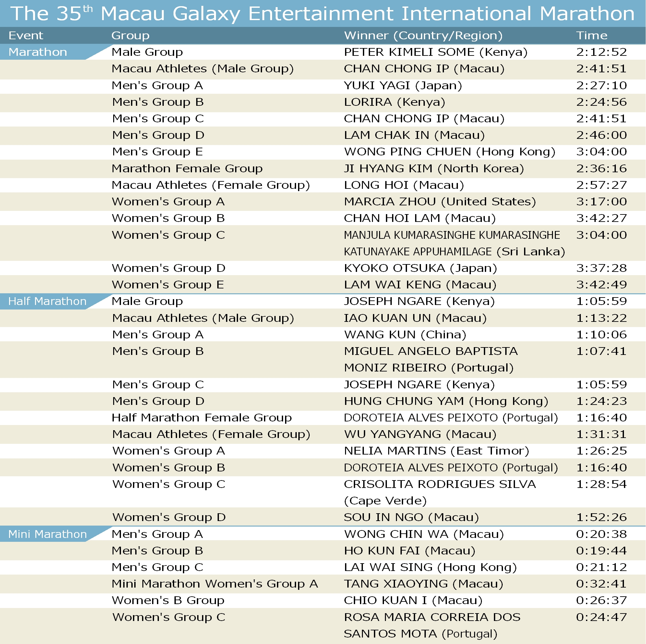
Task: Click time '1:10:06'
Action: pyautogui.click(x=602, y=334)
